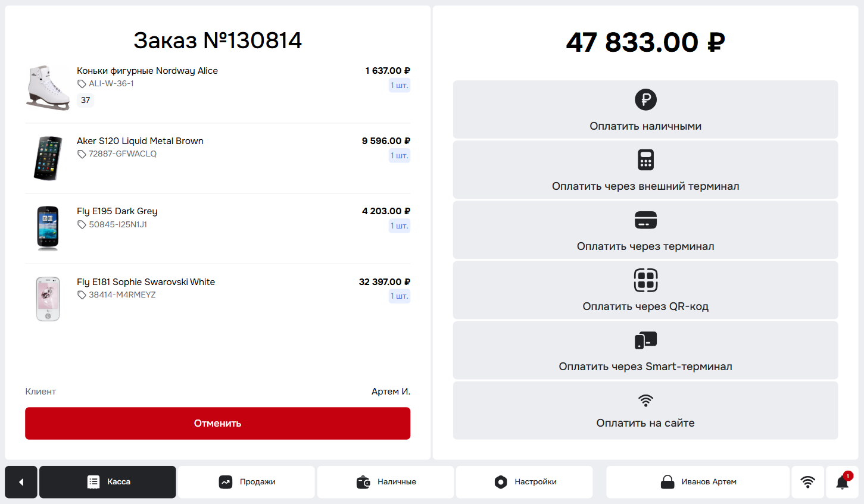Viewport: 864px width, 504px height.
Task: Open the Иванов Артем user button
Action: tap(698, 482)
